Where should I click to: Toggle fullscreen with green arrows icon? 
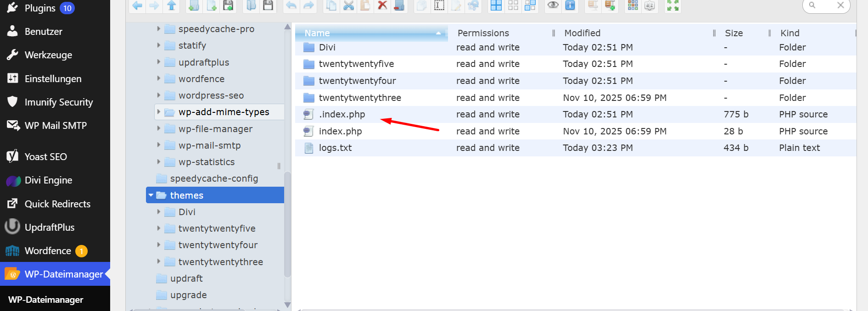click(673, 6)
